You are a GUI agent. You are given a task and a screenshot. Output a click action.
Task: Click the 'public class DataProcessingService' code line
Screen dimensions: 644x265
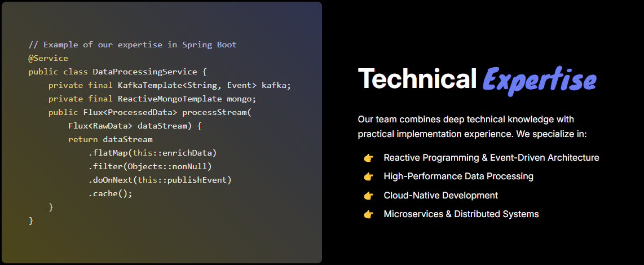pyautogui.click(x=117, y=72)
